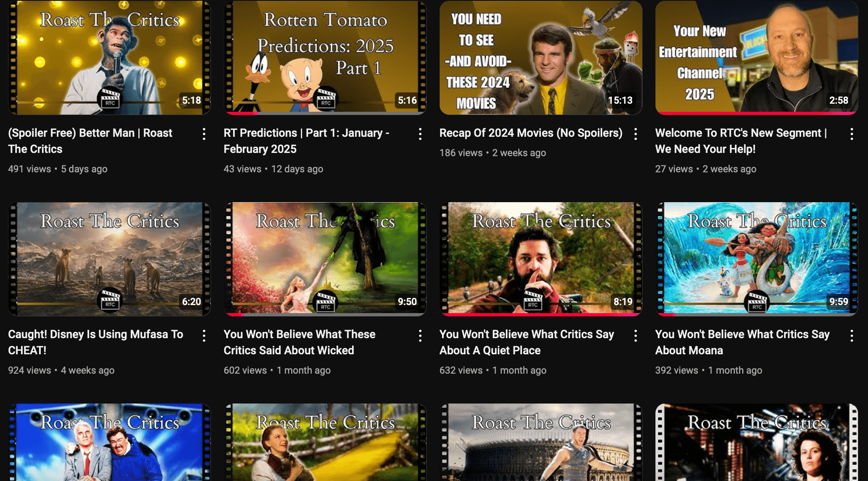Click options dots beside Moana video title

[x=851, y=335]
